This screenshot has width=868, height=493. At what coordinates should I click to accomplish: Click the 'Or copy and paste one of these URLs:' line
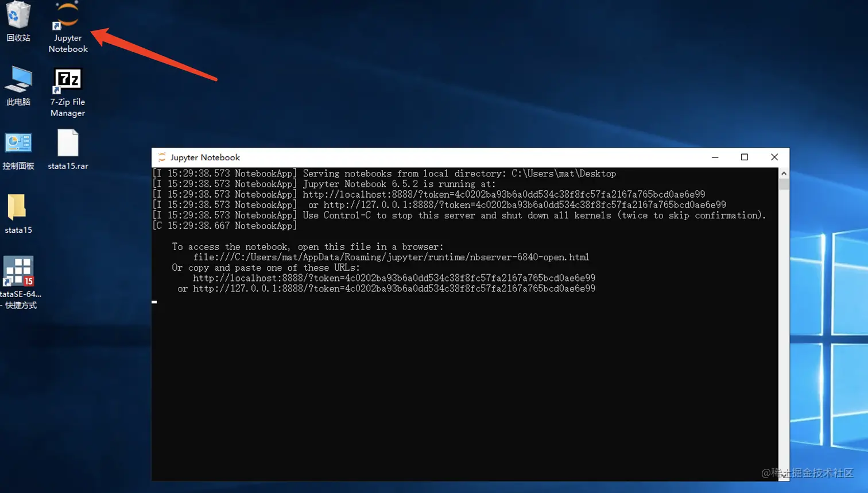[x=266, y=268]
